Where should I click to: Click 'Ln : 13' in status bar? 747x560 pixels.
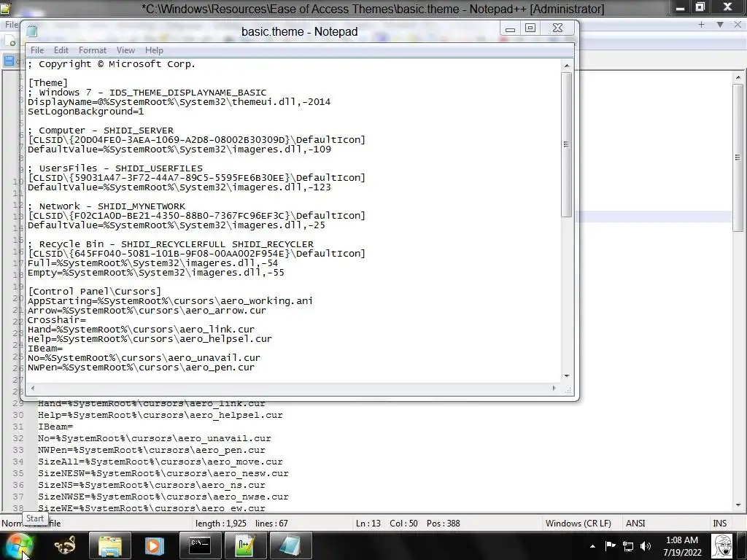pos(368,524)
